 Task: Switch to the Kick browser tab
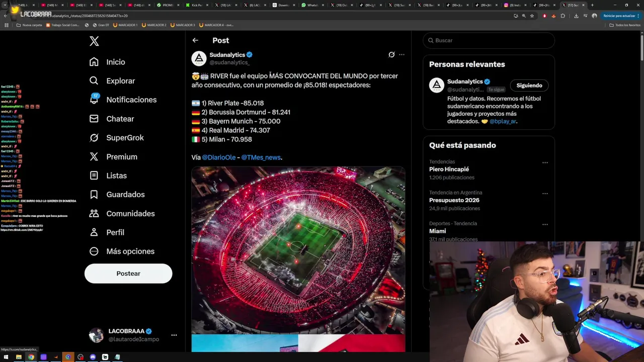pyautogui.click(x=196, y=5)
